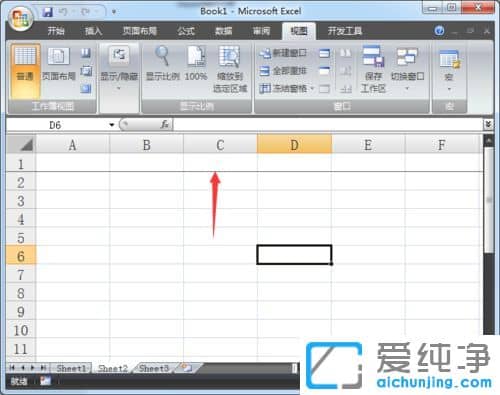This screenshot has height=395, width=500.
Task: Click the View Side by Side icon
Action: [346, 53]
